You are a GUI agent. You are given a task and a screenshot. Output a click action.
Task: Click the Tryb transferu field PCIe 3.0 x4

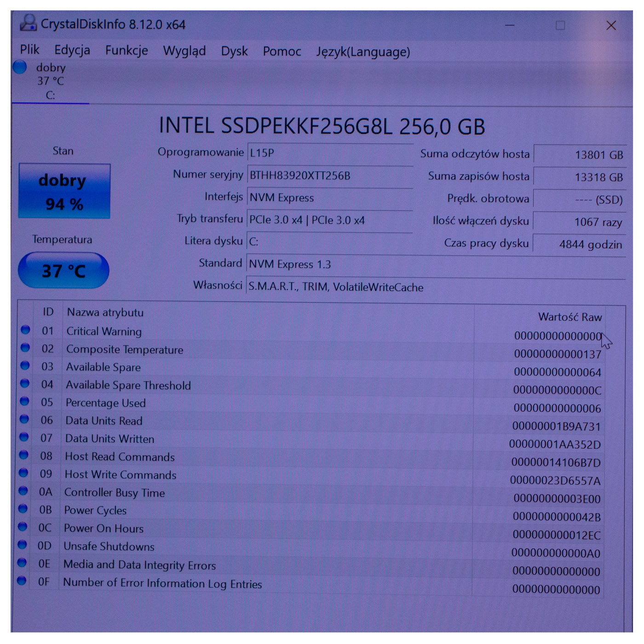click(330, 220)
